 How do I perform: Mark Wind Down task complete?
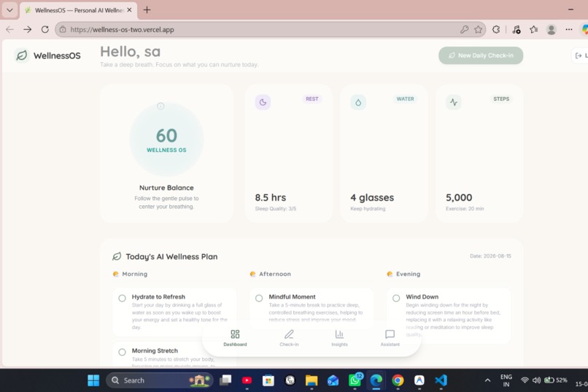point(396,299)
